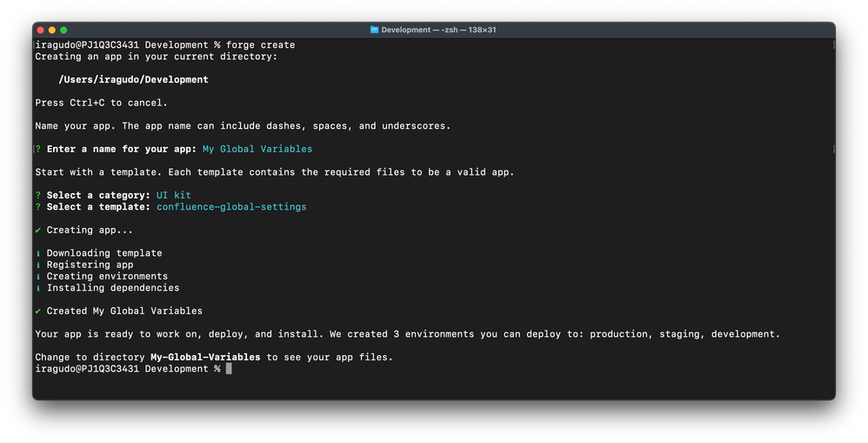Click the 'Creating environments' line
This screenshot has width=868, height=443.
pos(107,276)
